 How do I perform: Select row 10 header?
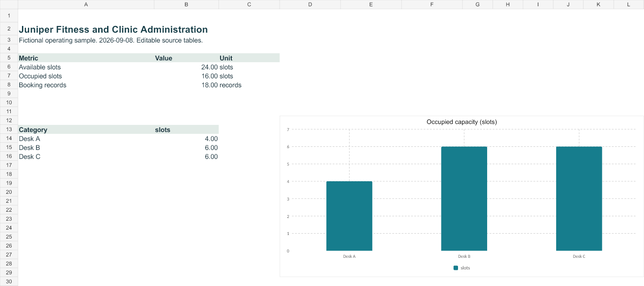9,102
